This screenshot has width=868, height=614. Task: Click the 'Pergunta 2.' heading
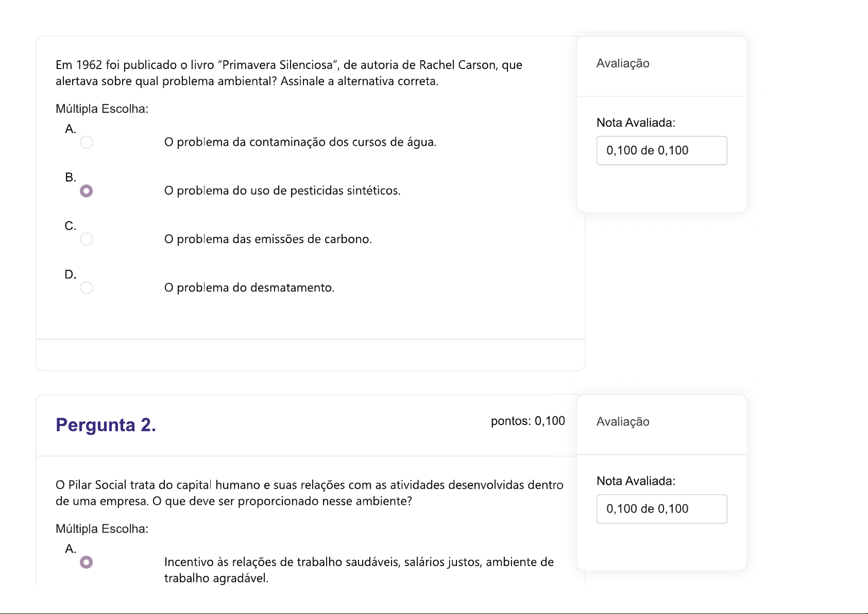pos(106,425)
